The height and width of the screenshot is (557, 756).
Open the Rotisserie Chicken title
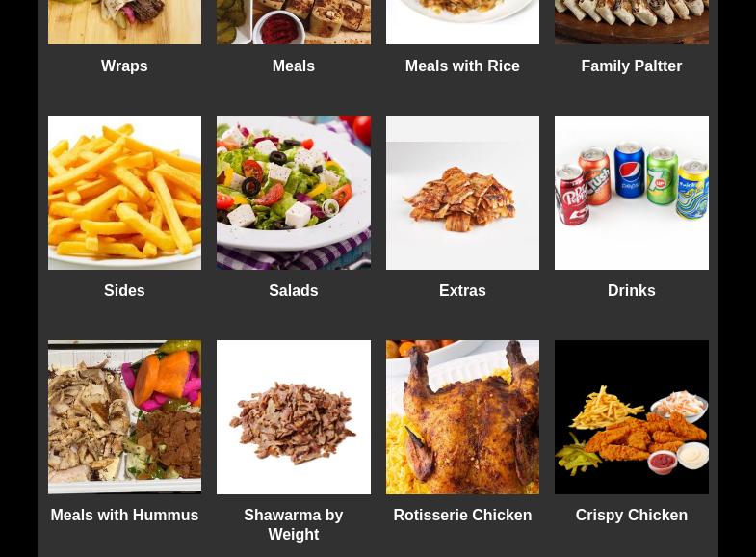[462, 515]
